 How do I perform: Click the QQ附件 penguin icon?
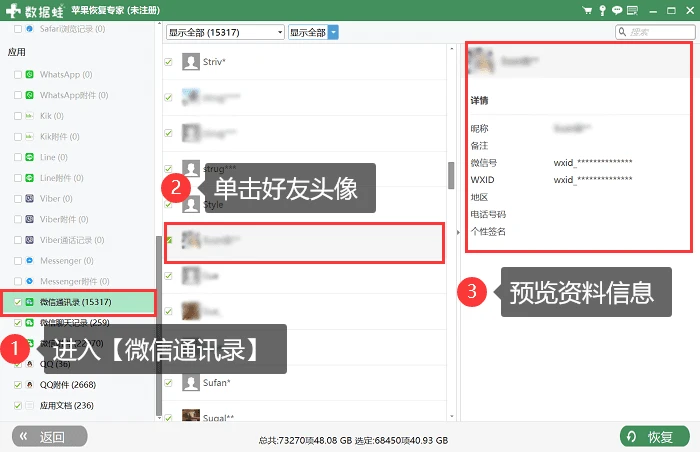pos(29,385)
